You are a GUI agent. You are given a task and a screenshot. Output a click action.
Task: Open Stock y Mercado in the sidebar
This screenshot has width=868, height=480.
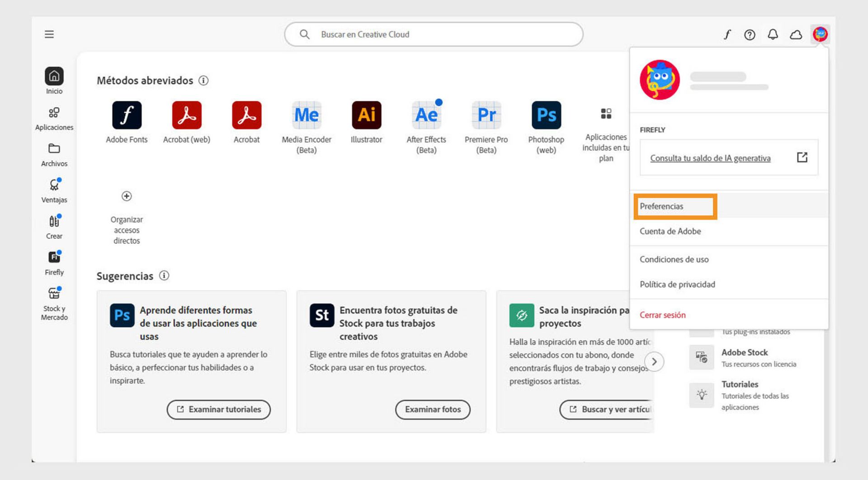(54, 304)
